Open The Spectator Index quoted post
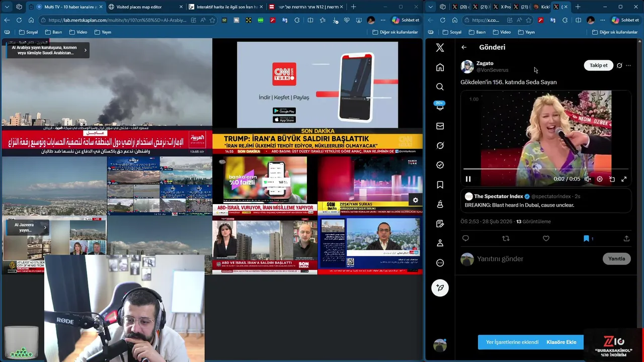644x362 pixels. click(545, 201)
